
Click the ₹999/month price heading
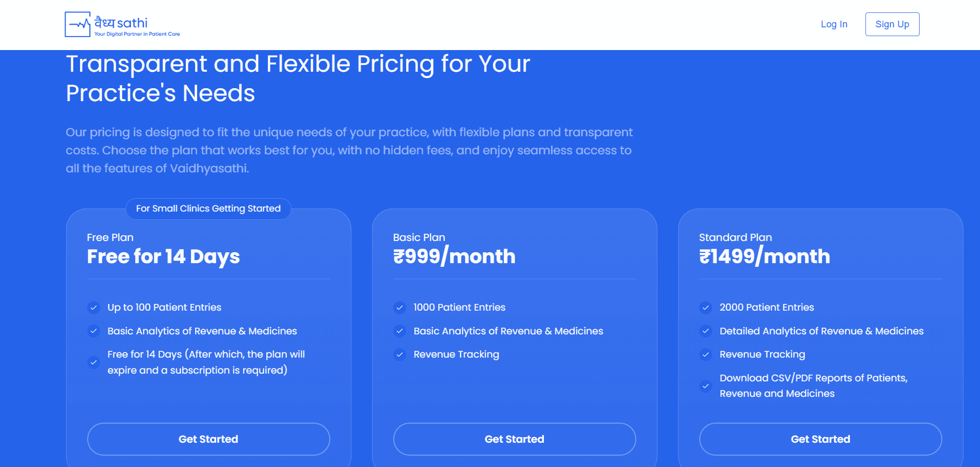coord(454,256)
